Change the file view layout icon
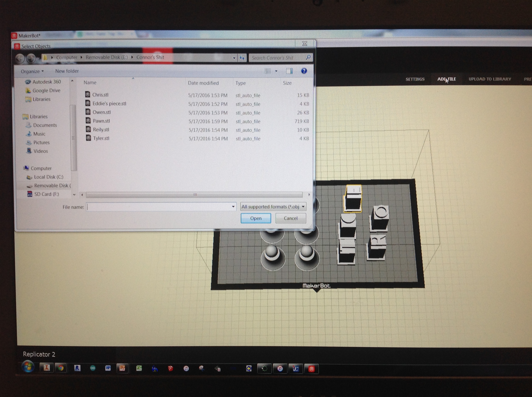The image size is (532, 397). [x=268, y=71]
